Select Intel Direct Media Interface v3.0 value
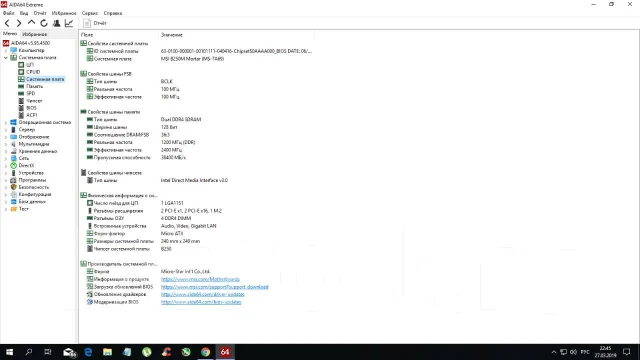Screen dimensions: 640x360 tap(194, 180)
